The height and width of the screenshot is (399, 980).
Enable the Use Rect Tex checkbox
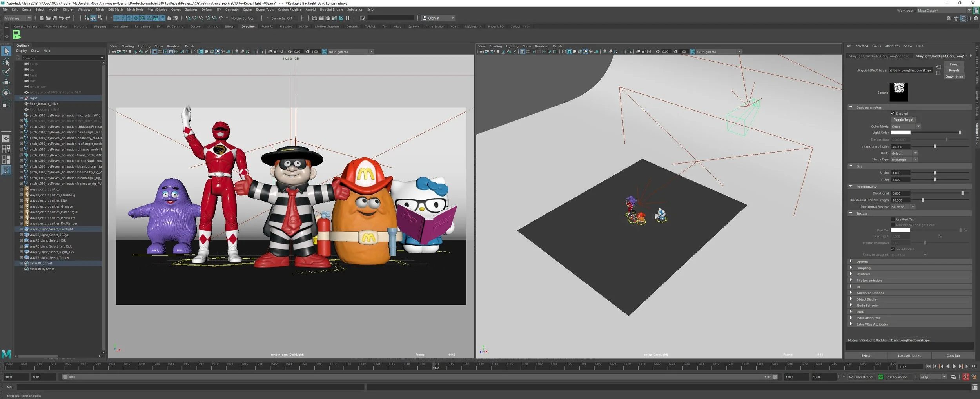pos(893,220)
